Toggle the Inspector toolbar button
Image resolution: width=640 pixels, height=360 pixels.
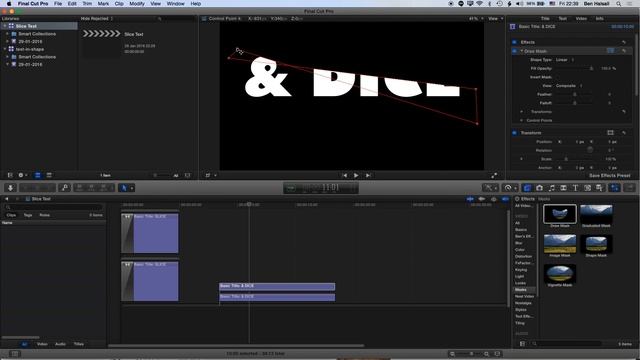pyautogui.click(x=614, y=188)
